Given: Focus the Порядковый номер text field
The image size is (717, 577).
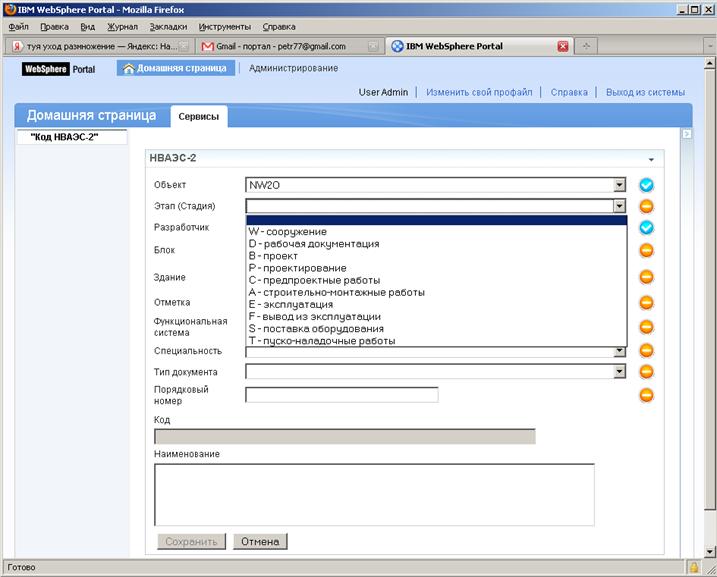Looking at the screenshot, I should tap(342, 395).
